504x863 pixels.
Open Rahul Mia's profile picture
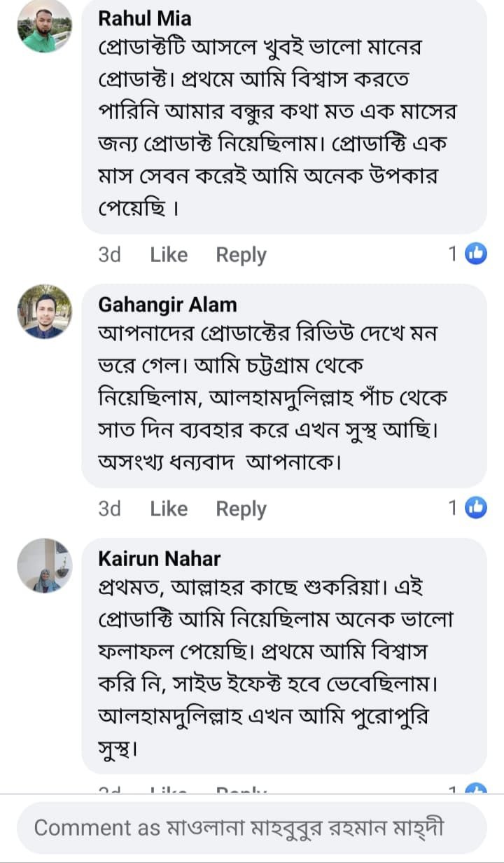click(x=44, y=27)
